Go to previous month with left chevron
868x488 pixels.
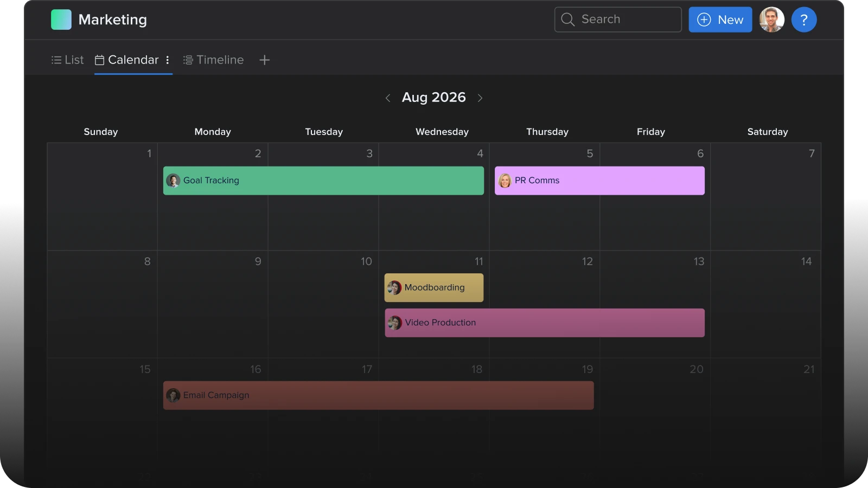pos(388,98)
